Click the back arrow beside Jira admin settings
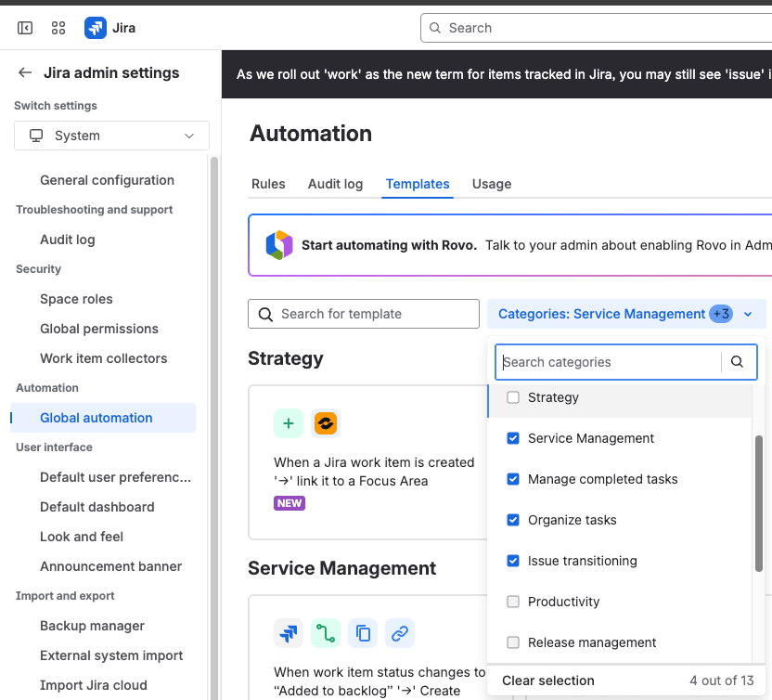Viewport: 772px width, 700px height. coord(25,73)
